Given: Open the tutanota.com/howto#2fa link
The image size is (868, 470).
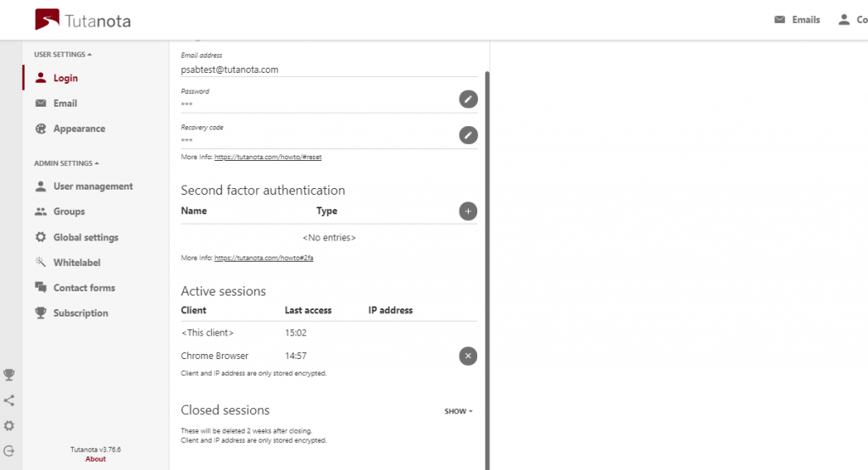Looking at the screenshot, I should click(x=264, y=257).
